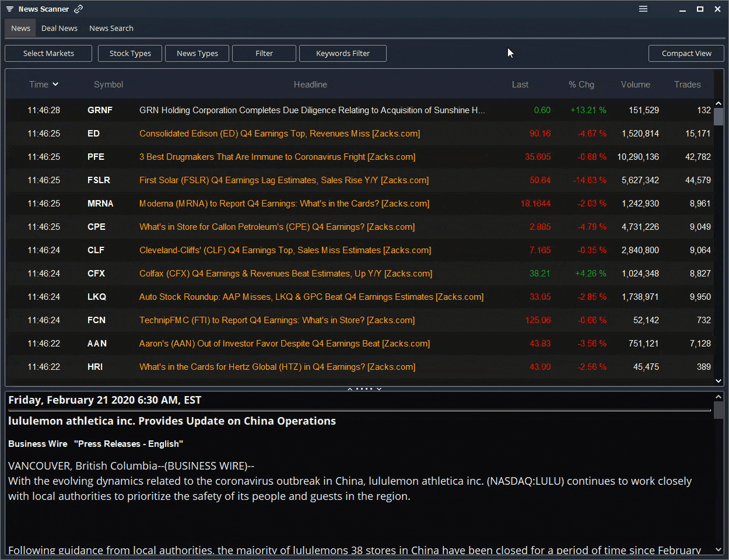Click the down arrow on the panel splitter
This screenshot has width=729, height=560.
(x=379, y=388)
